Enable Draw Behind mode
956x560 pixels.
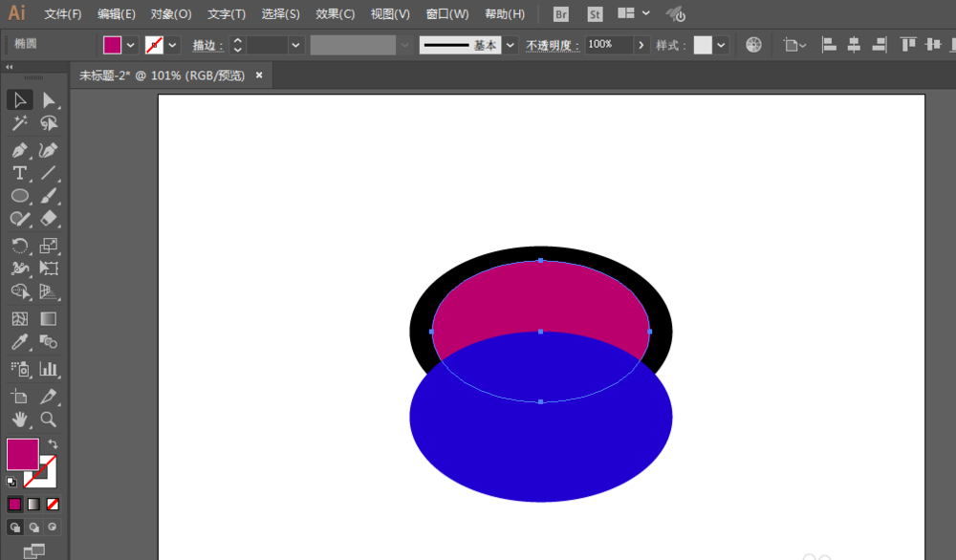(33, 528)
